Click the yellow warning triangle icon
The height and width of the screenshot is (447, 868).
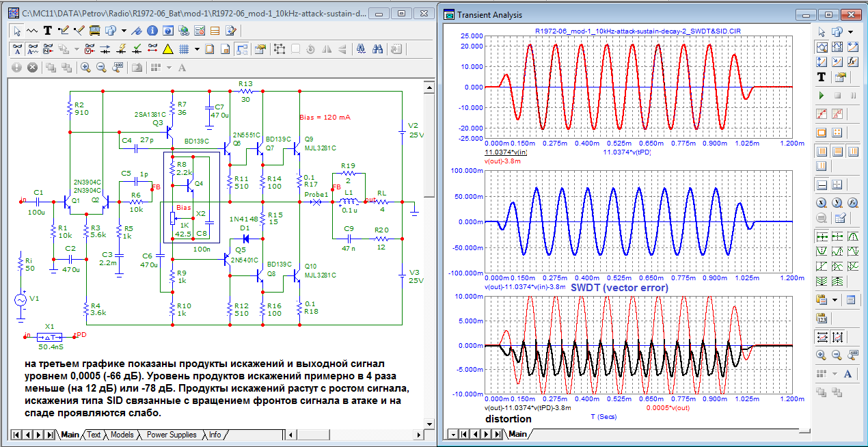tap(167, 49)
